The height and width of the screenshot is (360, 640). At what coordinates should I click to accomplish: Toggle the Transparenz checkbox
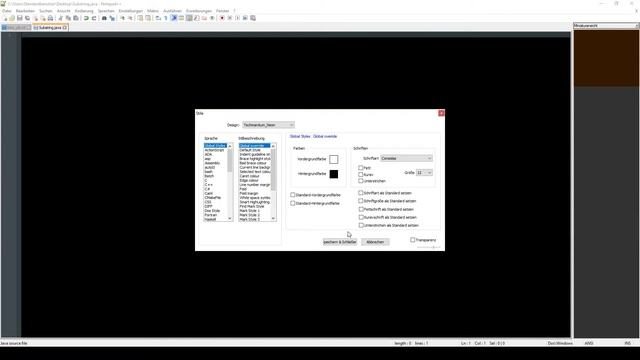click(x=413, y=240)
